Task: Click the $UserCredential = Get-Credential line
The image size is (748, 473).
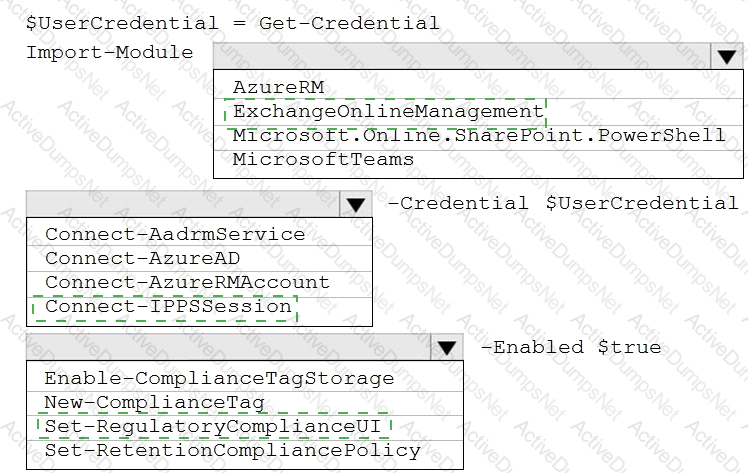Action: (x=232, y=22)
